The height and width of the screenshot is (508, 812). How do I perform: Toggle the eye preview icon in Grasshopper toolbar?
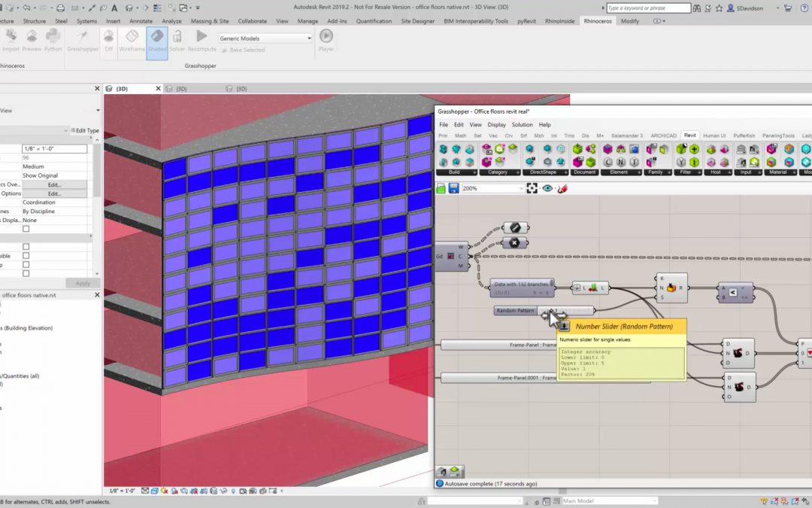547,188
